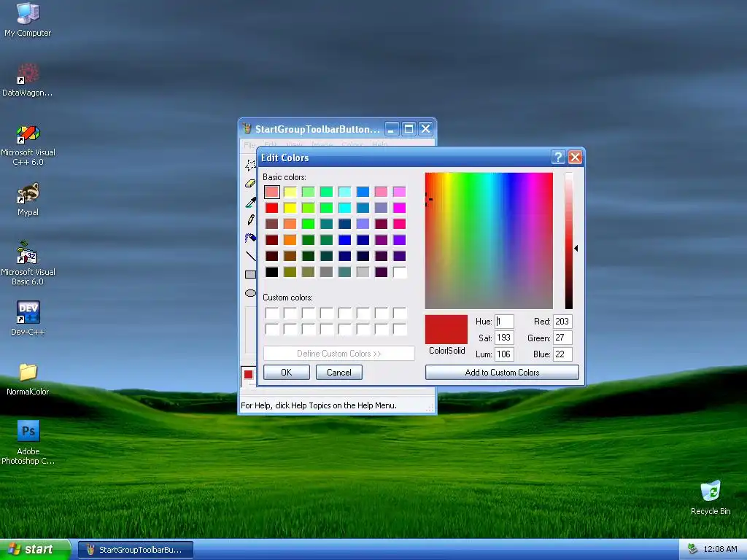
Task: Pick the free-form select tool in Paint
Action: point(250,165)
